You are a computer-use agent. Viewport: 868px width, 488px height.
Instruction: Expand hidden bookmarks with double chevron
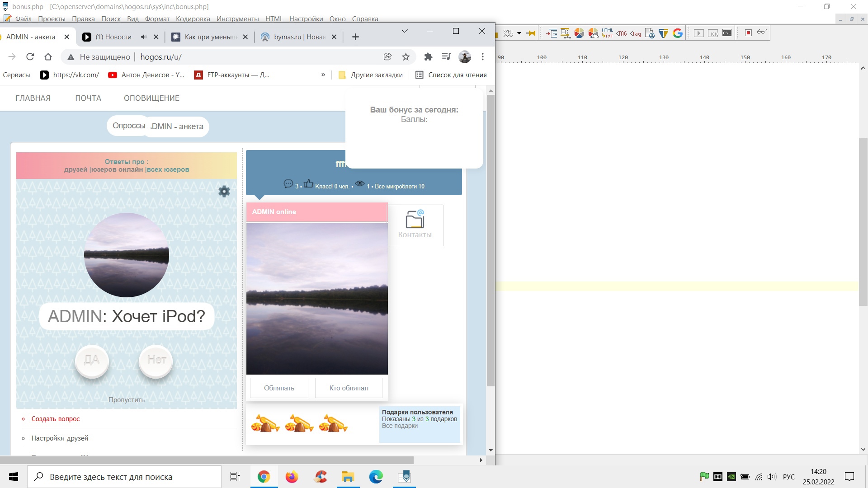(x=323, y=75)
